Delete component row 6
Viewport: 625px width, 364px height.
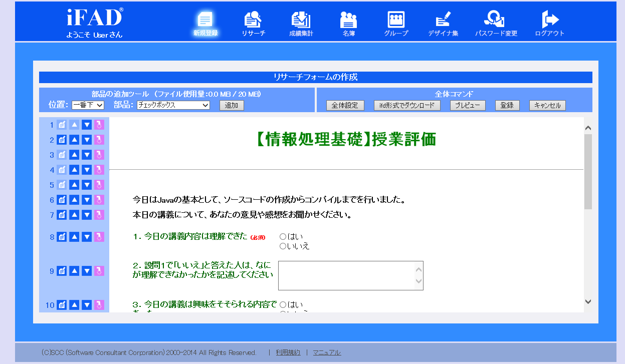tap(99, 200)
